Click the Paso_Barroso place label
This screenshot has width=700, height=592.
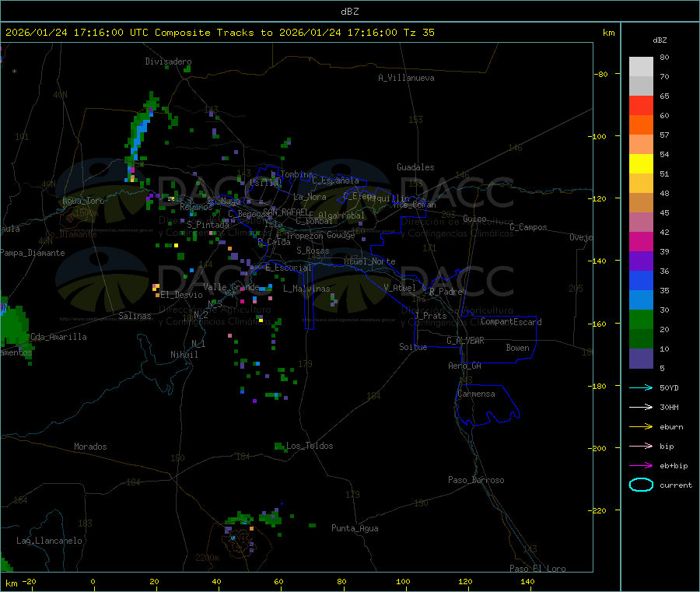[476, 480]
